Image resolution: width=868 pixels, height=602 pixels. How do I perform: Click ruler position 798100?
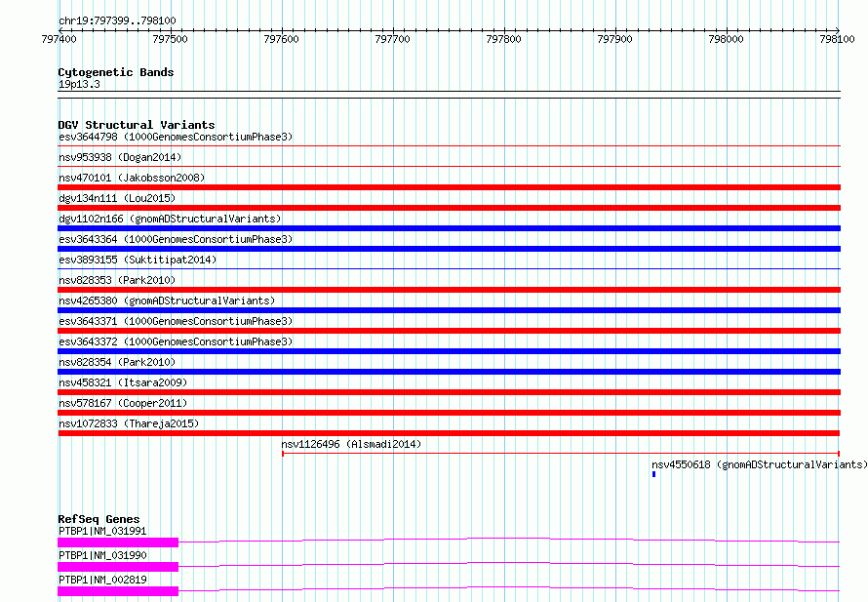click(837, 39)
